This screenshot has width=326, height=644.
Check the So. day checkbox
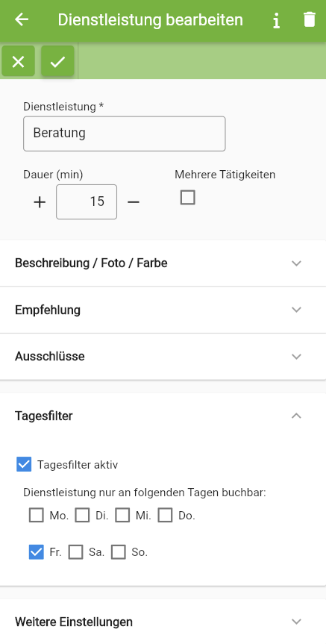(119, 552)
